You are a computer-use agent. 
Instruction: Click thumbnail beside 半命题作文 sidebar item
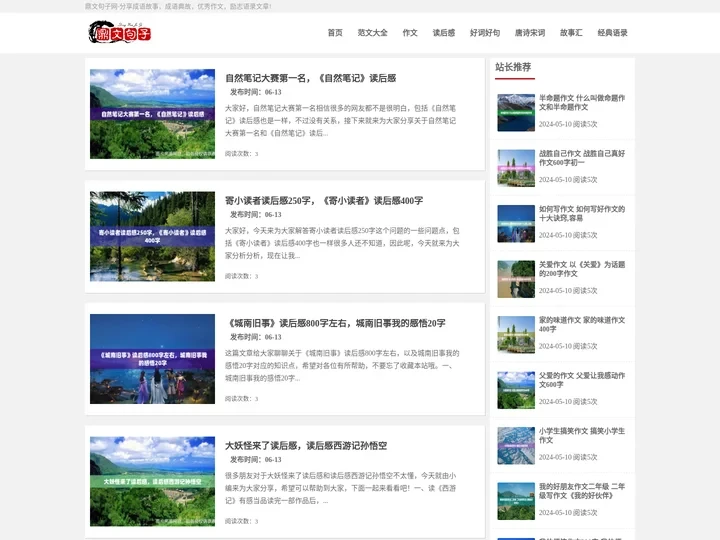[x=516, y=112]
